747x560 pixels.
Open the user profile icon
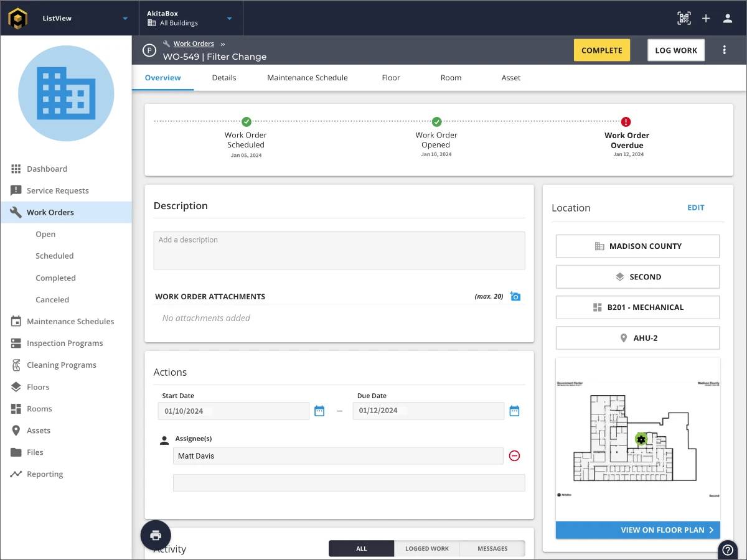tap(727, 18)
